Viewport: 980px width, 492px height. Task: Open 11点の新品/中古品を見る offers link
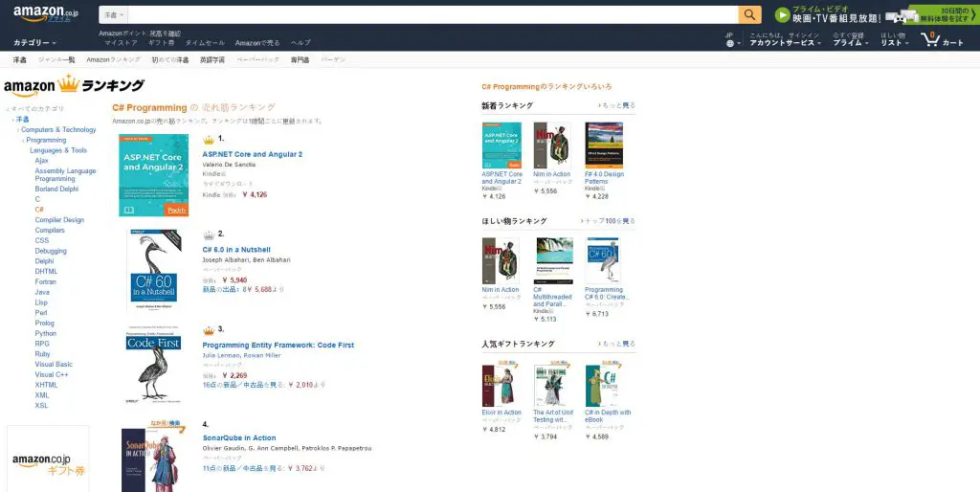(244, 468)
